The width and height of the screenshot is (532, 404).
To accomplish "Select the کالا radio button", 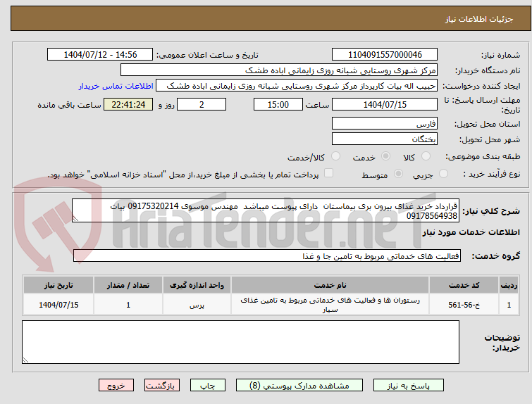I will [x=426, y=156].
